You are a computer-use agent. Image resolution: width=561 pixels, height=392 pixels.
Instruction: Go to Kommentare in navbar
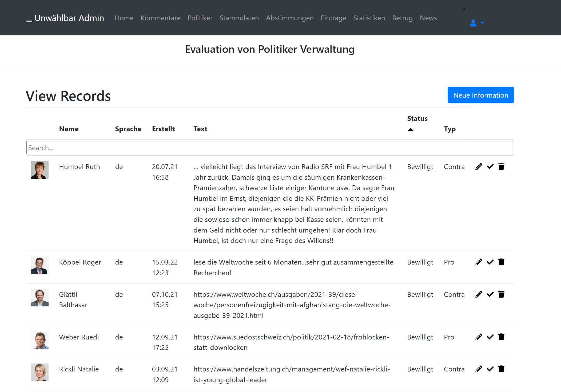click(x=161, y=18)
